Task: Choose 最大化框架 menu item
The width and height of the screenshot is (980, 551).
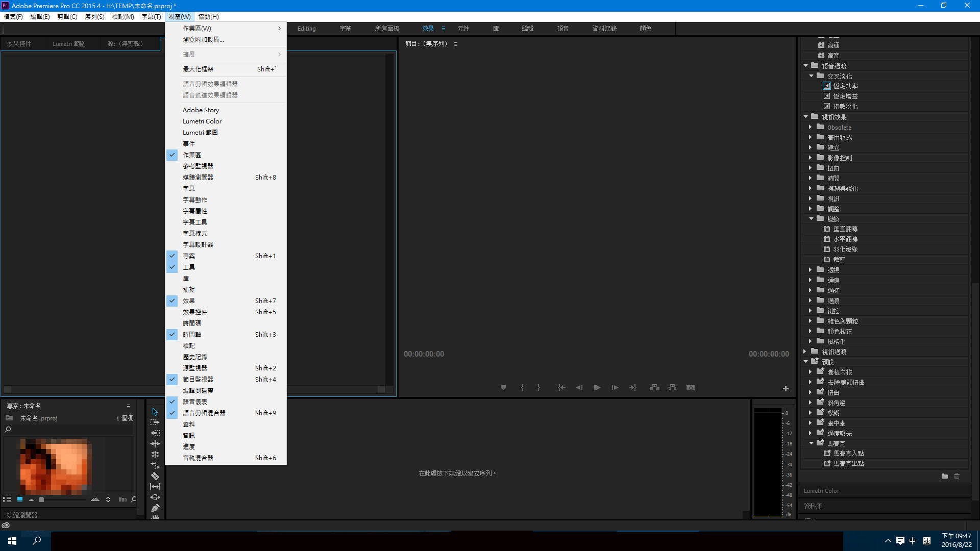Action: (226, 69)
